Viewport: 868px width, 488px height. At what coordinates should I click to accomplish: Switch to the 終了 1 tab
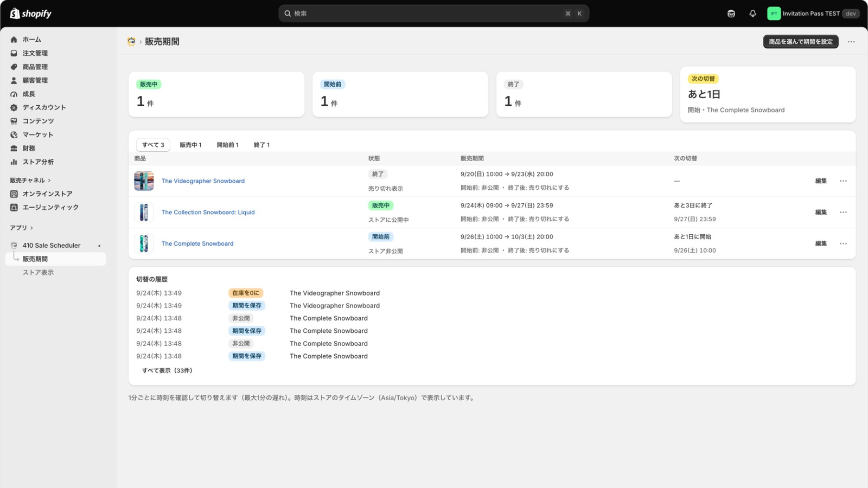click(x=261, y=145)
